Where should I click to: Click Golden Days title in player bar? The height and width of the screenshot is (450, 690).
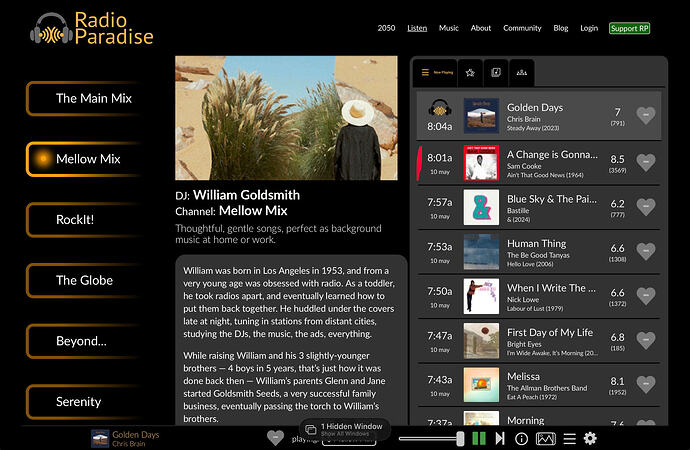click(x=136, y=435)
